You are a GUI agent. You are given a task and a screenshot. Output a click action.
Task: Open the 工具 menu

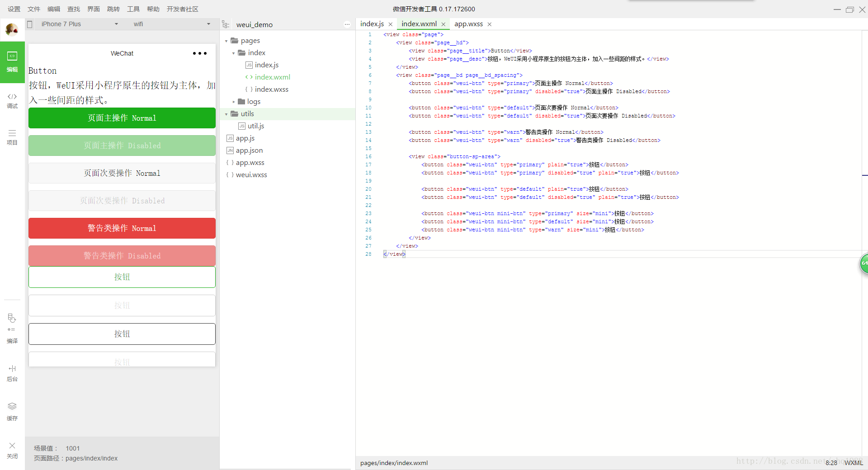[133, 9]
